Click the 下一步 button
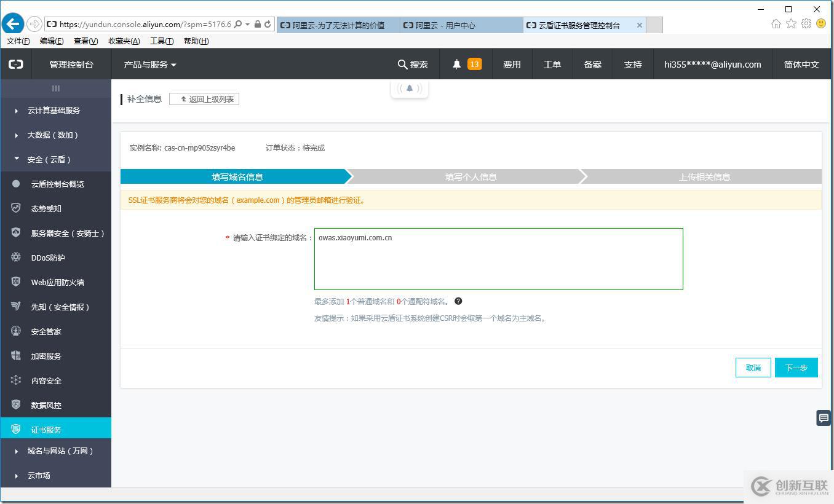 796,368
